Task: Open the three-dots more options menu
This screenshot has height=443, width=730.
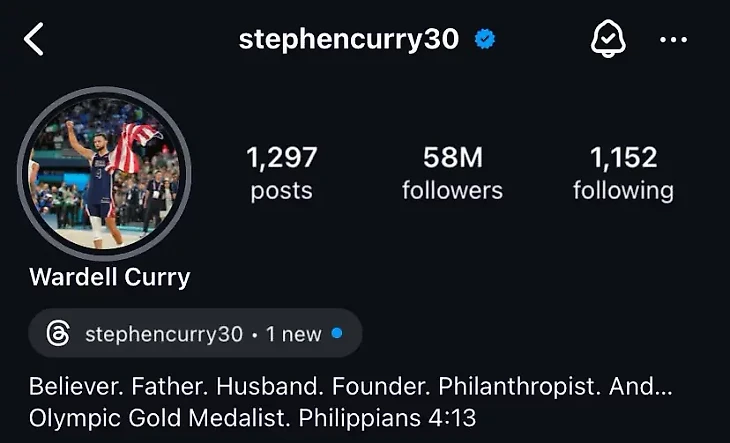Action: coord(673,40)
